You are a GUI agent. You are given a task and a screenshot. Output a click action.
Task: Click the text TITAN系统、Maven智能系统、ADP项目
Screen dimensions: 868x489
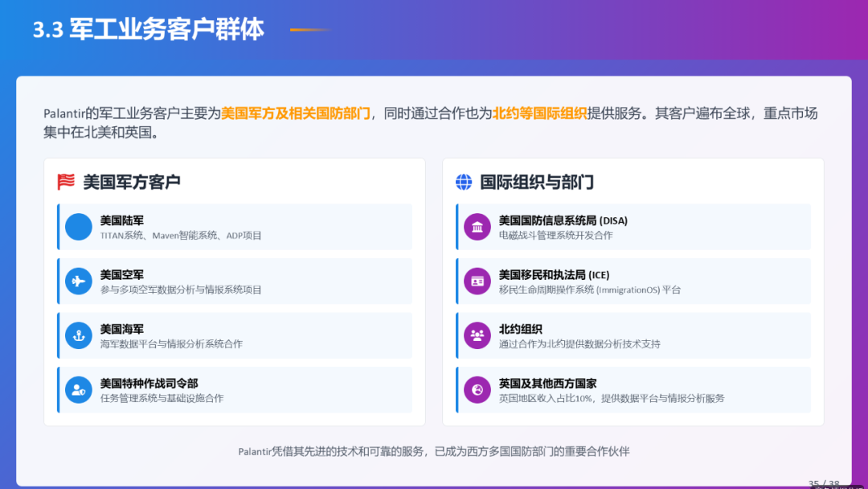pos(181,236)
